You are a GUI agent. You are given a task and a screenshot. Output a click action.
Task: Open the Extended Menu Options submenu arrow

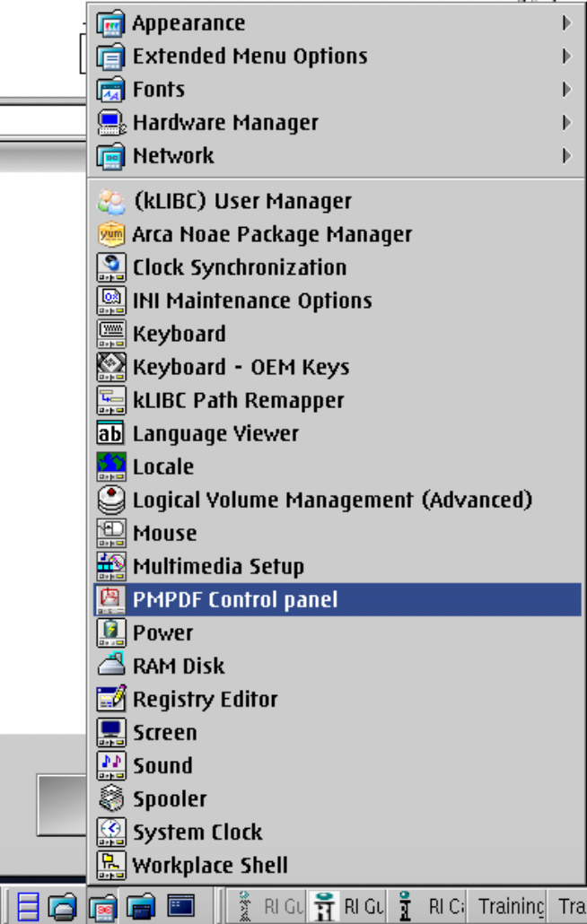tap(566, 56)
